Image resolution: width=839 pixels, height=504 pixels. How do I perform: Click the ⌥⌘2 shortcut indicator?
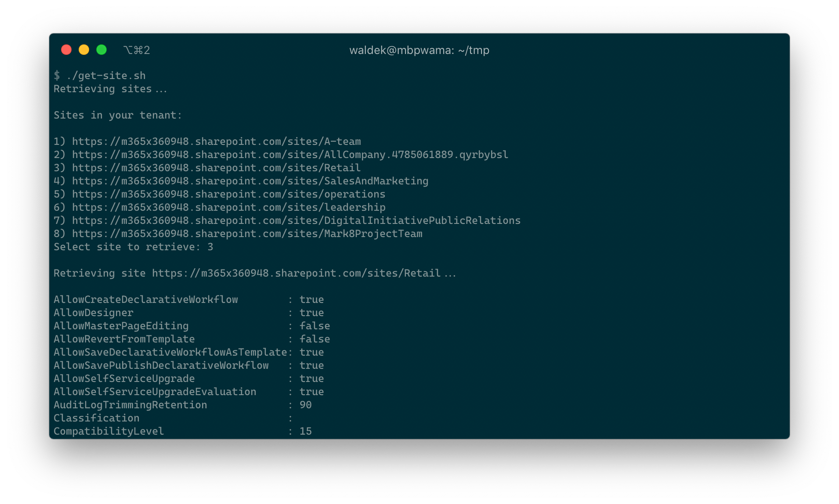[137, 50]
